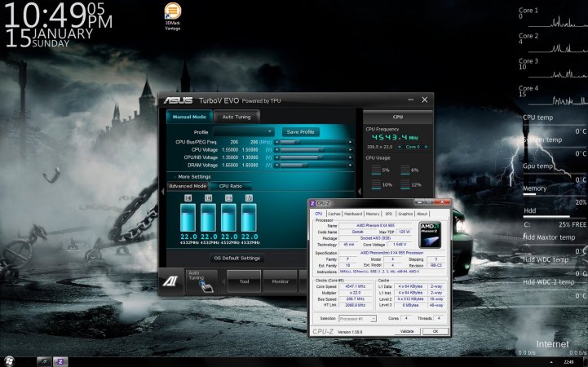This screenshot has height=367, width=588.
Task: Switch to Auto Tuning tab at top
Action: (237, 117)
